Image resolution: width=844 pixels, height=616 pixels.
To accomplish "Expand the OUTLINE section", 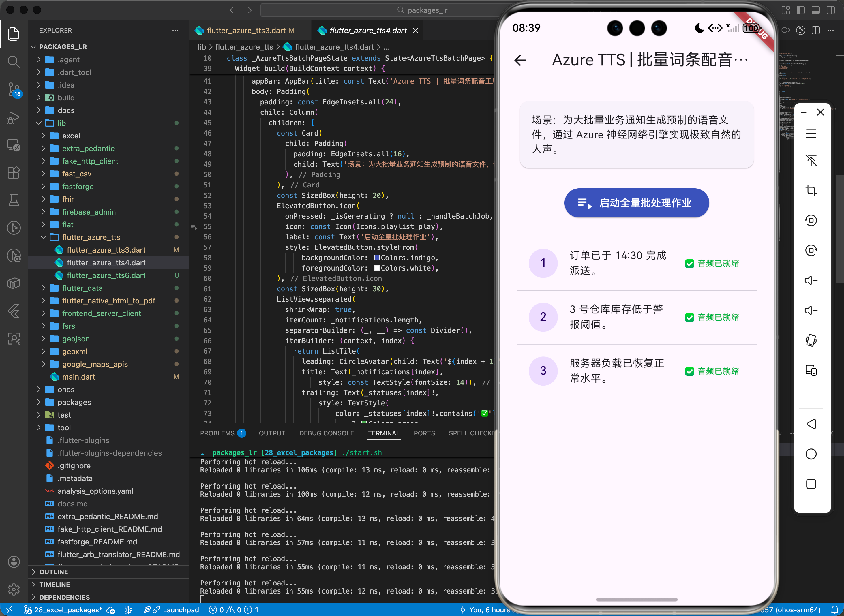I will [x=53, y=572].
